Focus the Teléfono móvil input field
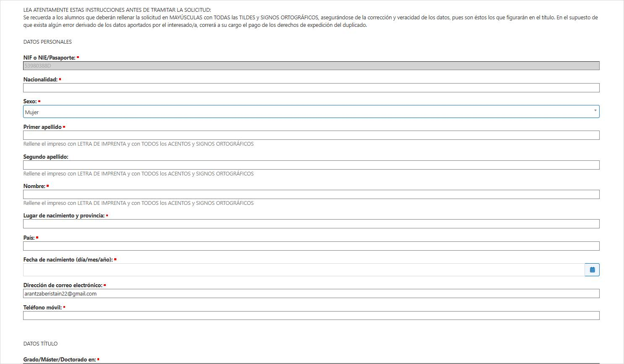624x364 pixels. [311, 315]
